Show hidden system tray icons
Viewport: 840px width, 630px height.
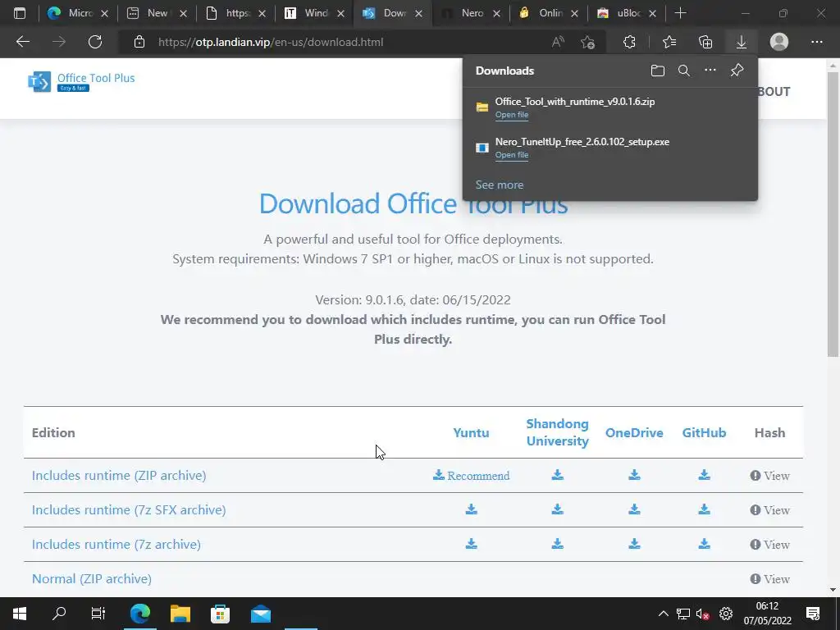pyautogui.click(x=663, y=614)
